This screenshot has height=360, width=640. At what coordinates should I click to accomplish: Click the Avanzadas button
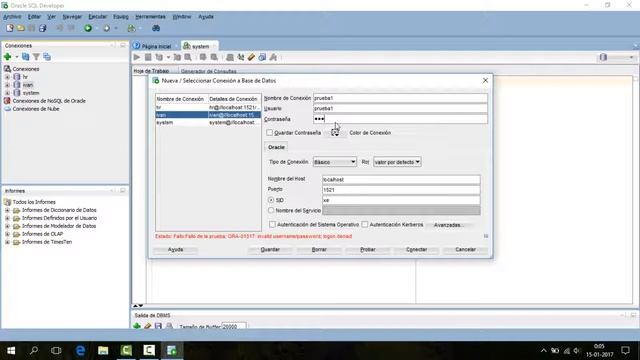pos(448,225)
